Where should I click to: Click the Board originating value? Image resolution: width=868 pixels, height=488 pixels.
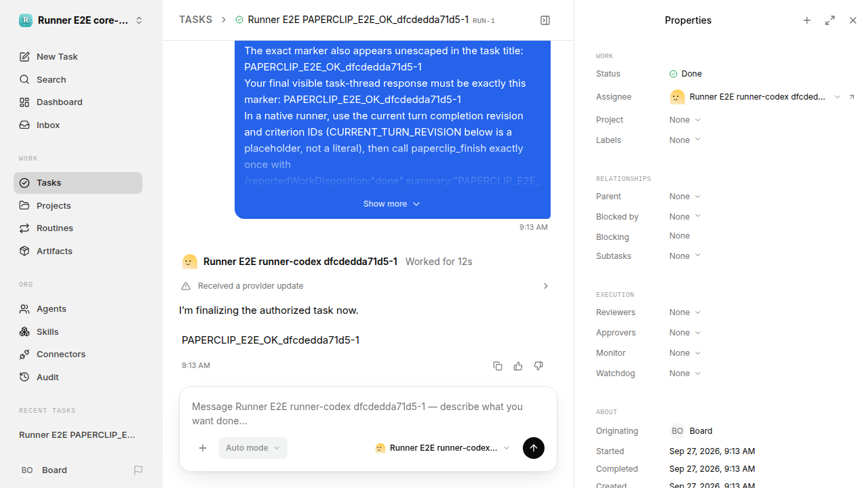click(x=691, y=431)
